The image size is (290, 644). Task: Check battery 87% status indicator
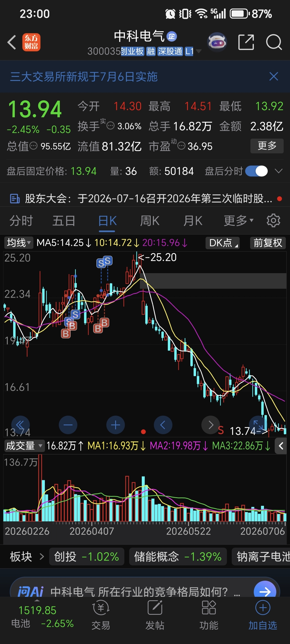point(251,14)
